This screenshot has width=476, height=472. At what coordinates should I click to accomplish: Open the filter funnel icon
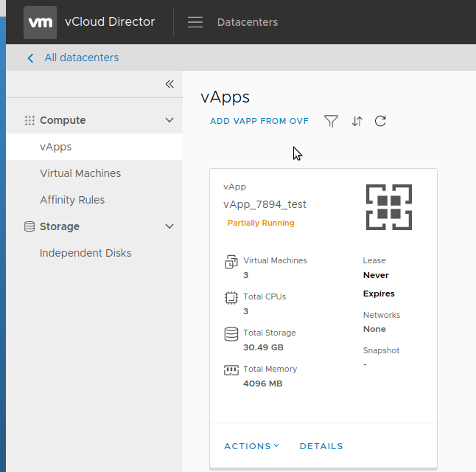(x=331, y=121)
